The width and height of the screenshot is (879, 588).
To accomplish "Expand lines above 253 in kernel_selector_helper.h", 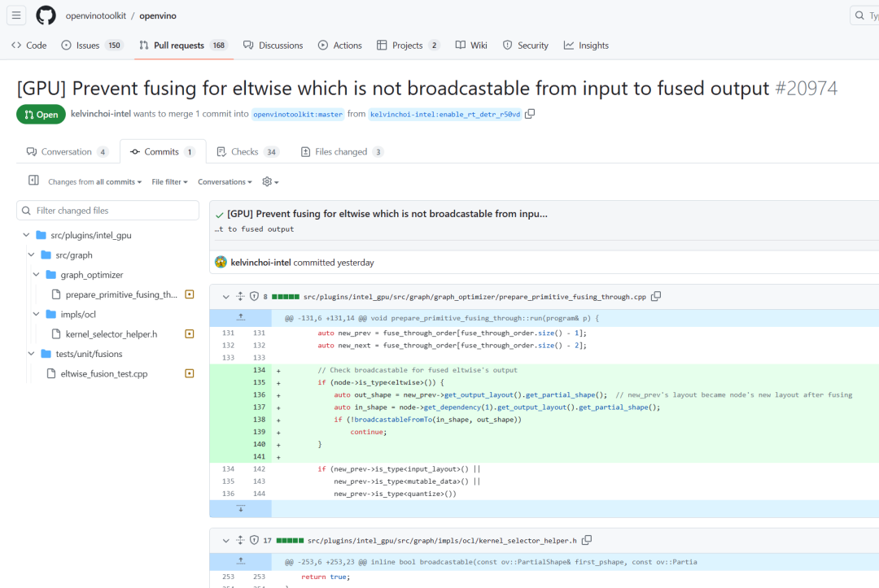I will pyautogui.click(x=240, y=561).
